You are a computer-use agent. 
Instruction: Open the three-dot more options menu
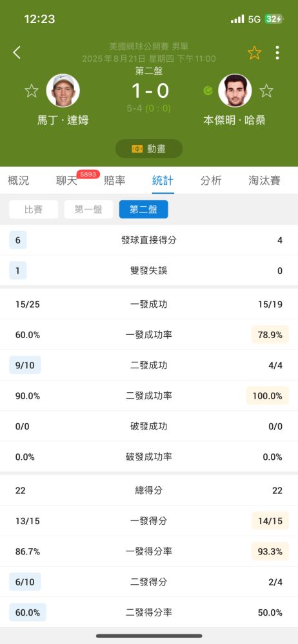click(277, 53)
